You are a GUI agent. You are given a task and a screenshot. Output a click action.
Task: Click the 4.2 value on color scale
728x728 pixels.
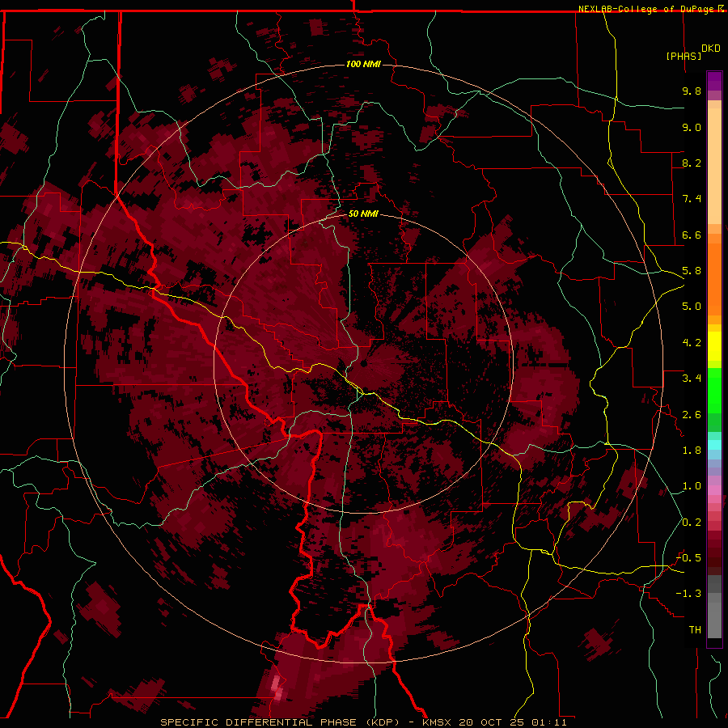pyautogui.click(x=692, y=343)
